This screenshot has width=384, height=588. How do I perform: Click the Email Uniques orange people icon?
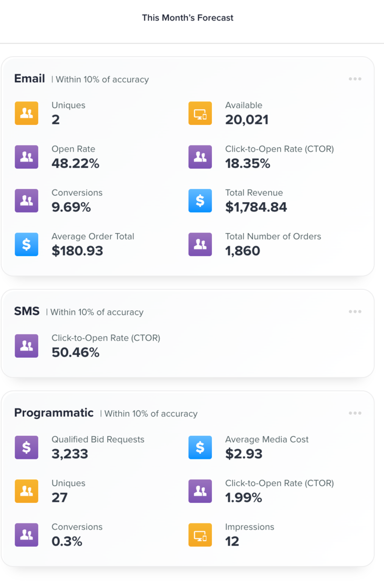pyautogui.click(x=26, y=113)
